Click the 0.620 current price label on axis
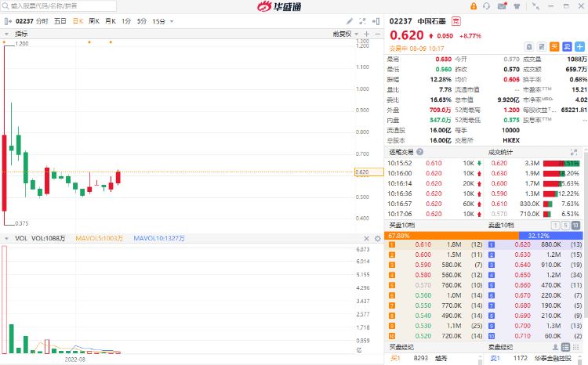 [x=369, y=172]
